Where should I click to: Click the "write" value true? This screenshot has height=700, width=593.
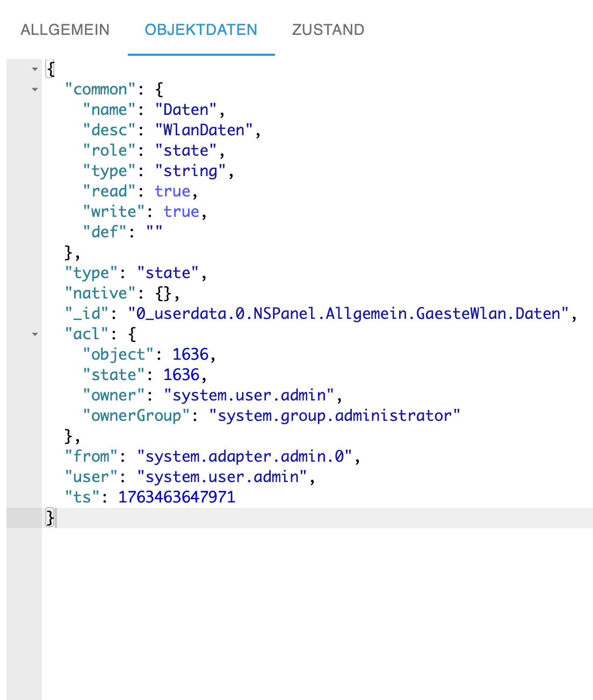point(182,212)
